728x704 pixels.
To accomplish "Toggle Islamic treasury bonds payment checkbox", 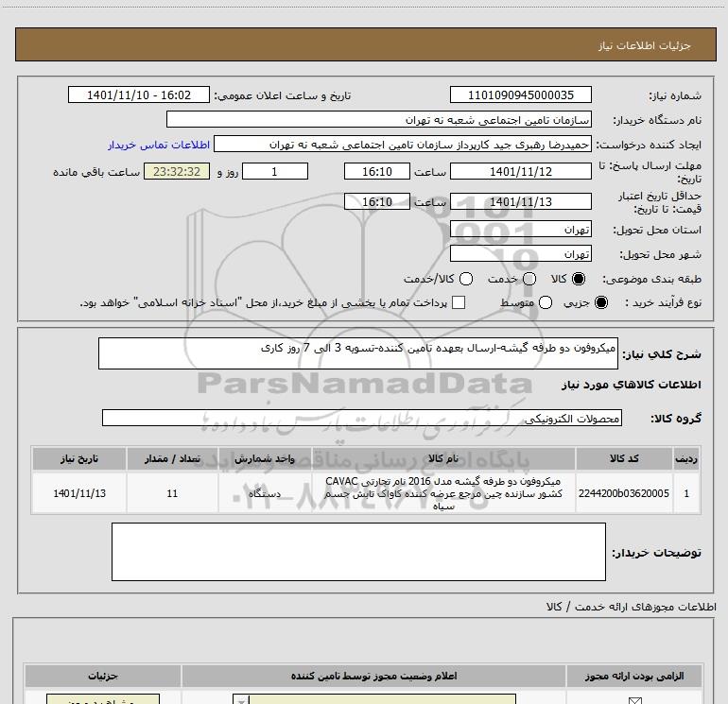I will (x=459, y=302).
